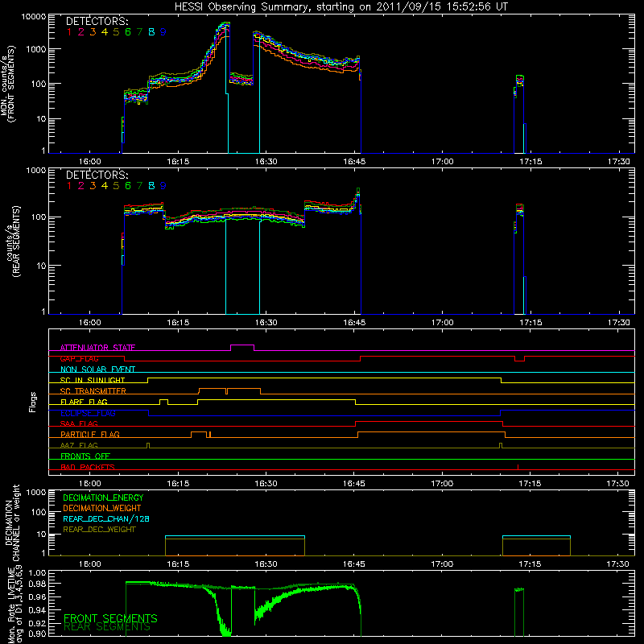
Task: Click the PARTICLE_FLAG label
Action: pos(90,434)
